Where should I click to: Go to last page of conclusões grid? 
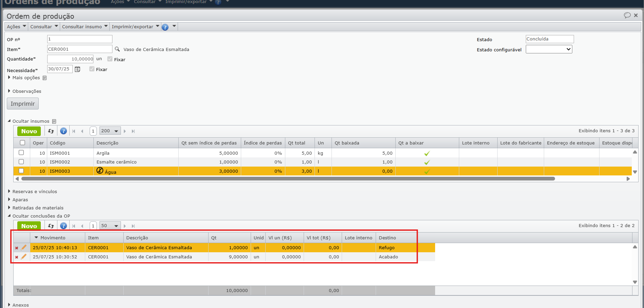tap(133, 226)
